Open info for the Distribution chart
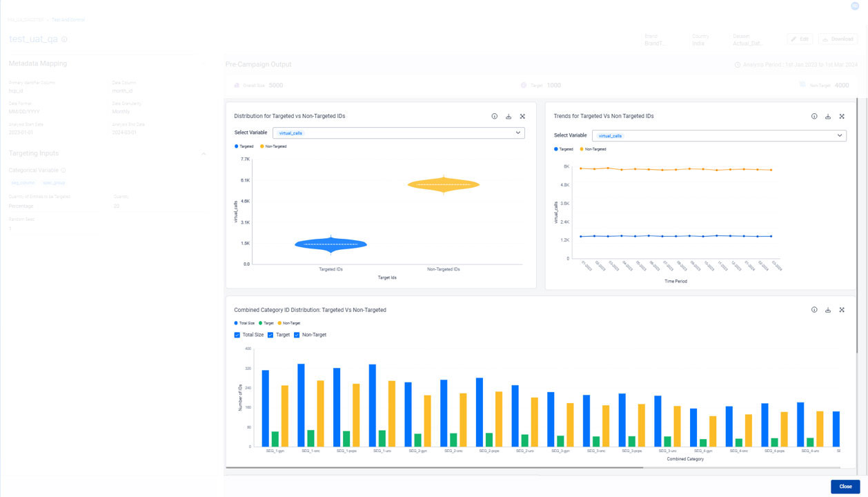Screen dimensions: 868x497 click(494, 117)
